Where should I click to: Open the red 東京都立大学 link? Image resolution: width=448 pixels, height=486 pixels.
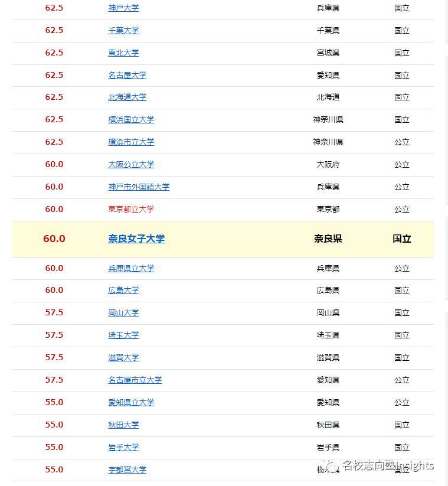tap(131, 209)
